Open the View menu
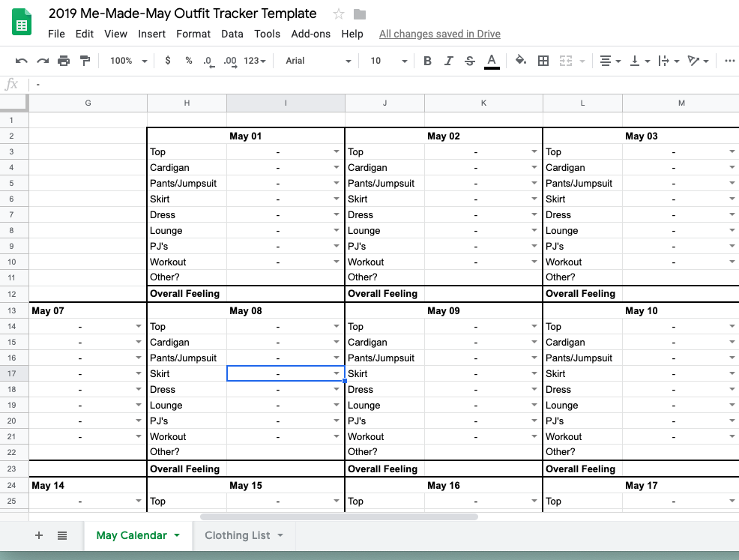739x560 pixels. [x=115, y=34]
